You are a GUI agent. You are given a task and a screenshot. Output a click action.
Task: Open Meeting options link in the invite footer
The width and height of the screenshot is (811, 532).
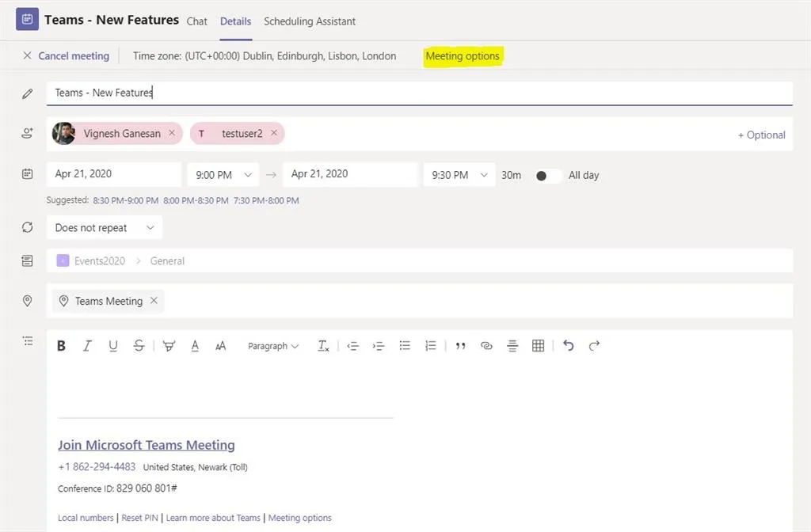click(x=299, y=518)
